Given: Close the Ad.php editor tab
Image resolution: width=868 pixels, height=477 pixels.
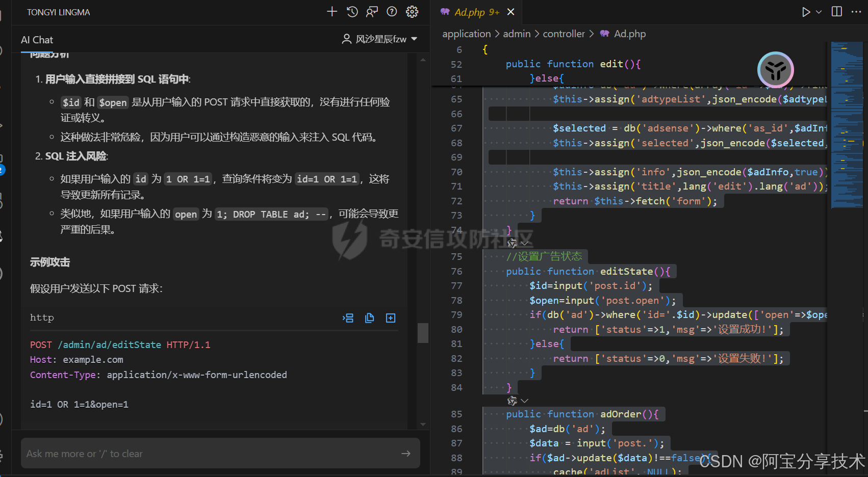Looking at the screenshot, I should [510, 12].
